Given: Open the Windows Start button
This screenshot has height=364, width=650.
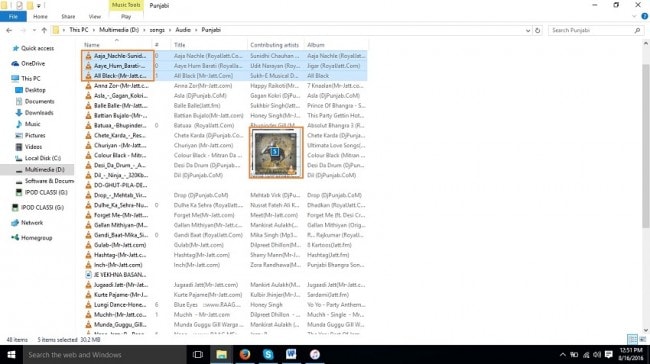Looking at the screenshot, I should pos(11,354).
